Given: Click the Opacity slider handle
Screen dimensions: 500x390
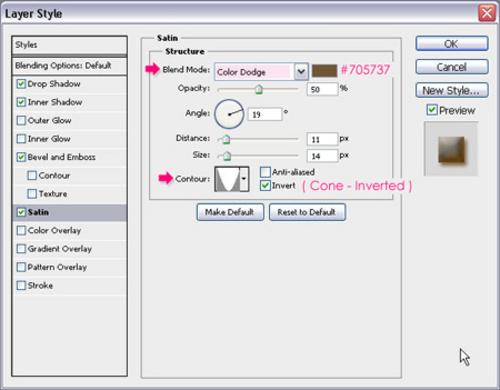Looking at the screenshot, I should click(259, 89).
